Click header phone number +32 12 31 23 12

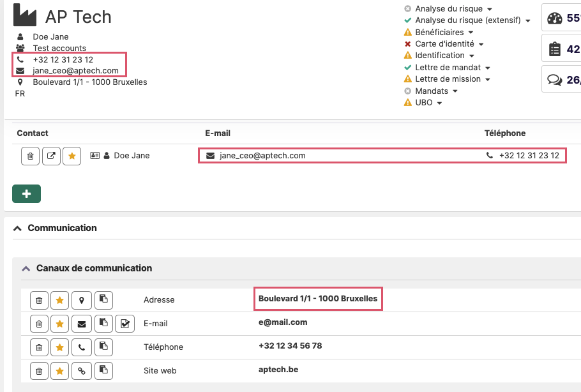(x=63, y=59)
